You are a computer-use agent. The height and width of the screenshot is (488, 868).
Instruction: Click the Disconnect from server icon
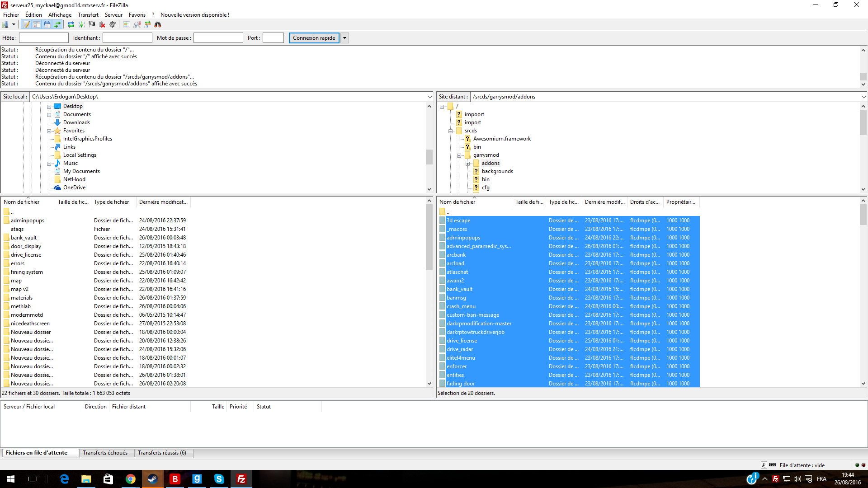(x=103, y=24)
